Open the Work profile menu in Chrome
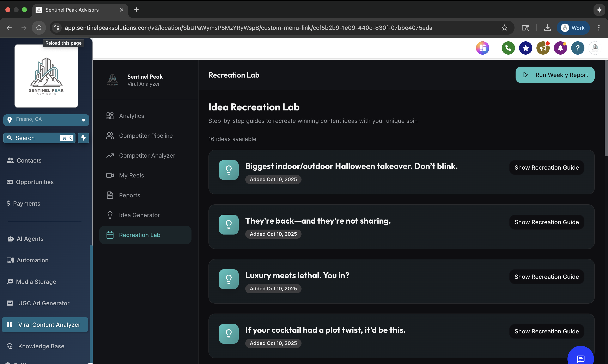The width and height of the screenshot is (608, 364). pyautogui.click(x=573, y=28)
